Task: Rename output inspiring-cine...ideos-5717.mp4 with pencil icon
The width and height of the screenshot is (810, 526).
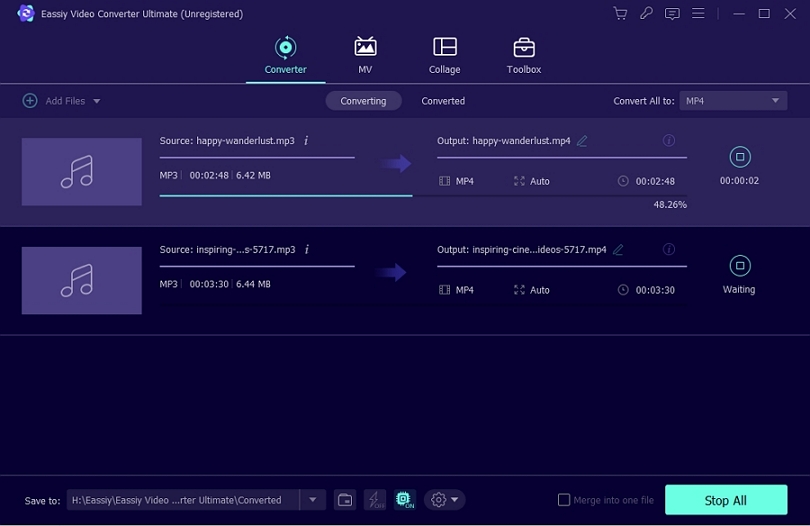Action: (618, 250)
